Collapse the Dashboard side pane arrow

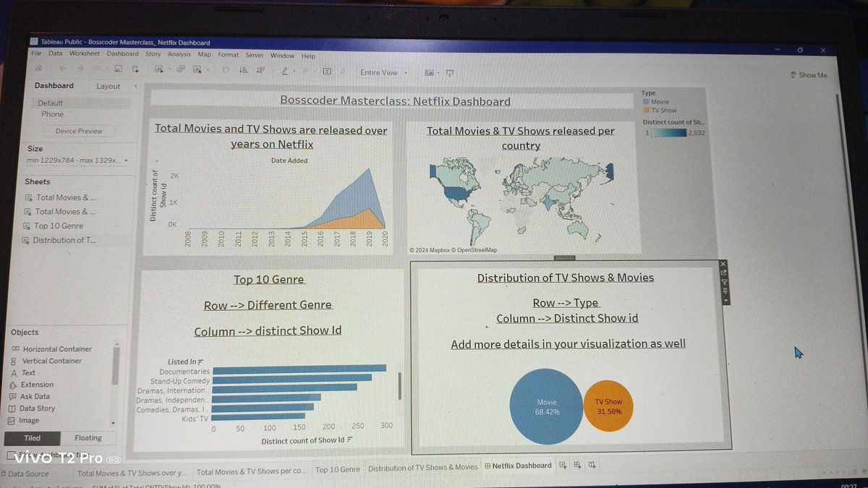coord(135,86)
